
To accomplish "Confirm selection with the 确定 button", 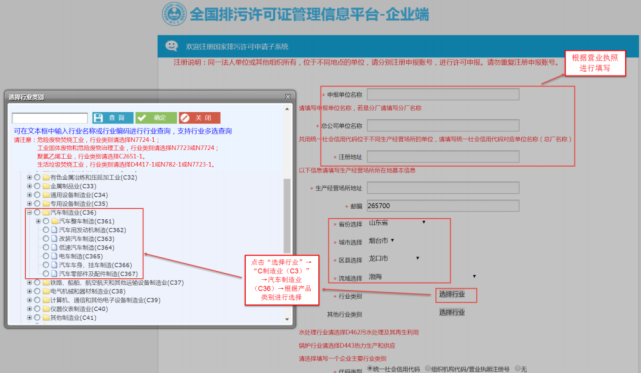I will coord(156,118).
